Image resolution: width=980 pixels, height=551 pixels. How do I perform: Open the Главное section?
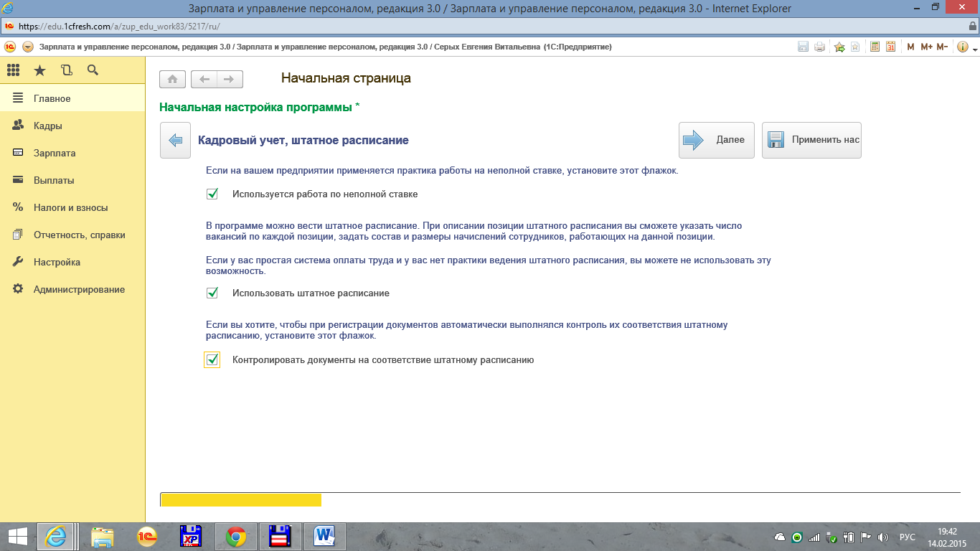(x=72, y=98)
